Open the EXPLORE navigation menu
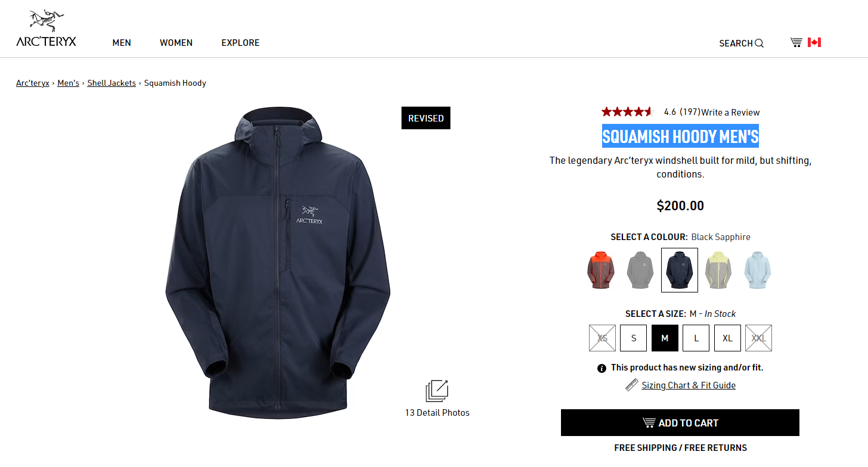The width and height of the screenshot is (868, 467). (x=240, y=43)
